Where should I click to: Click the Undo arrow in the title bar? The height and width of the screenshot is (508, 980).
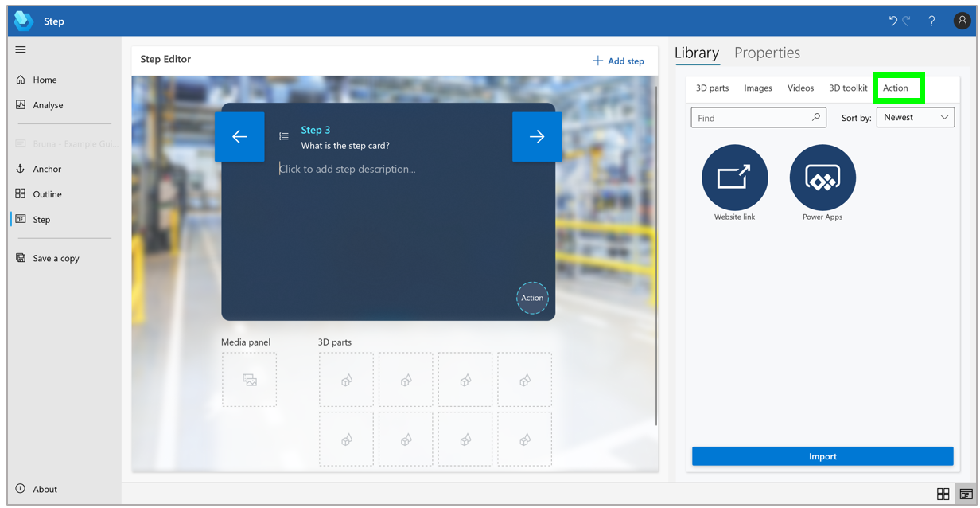click(892, 21)
